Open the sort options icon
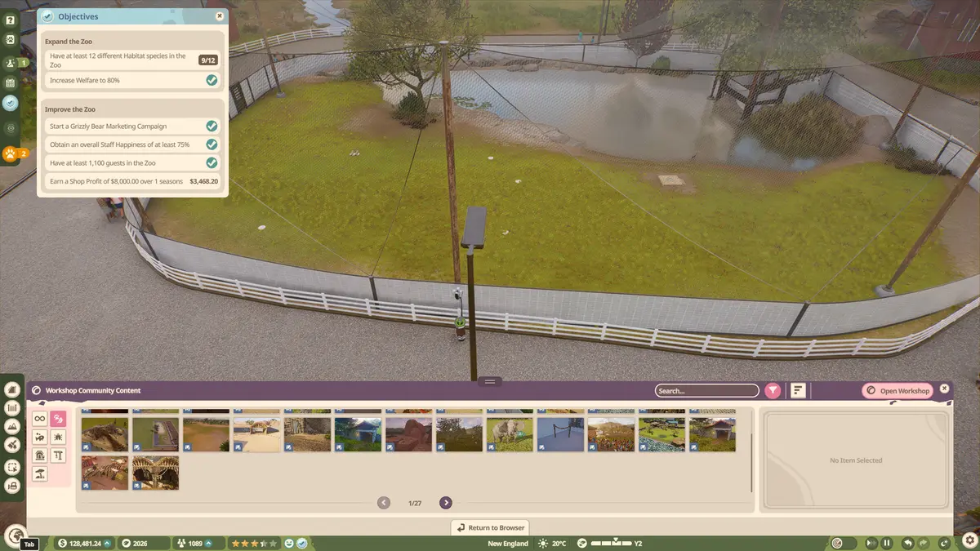Screen dimensions: 980x551 point(798,391)
